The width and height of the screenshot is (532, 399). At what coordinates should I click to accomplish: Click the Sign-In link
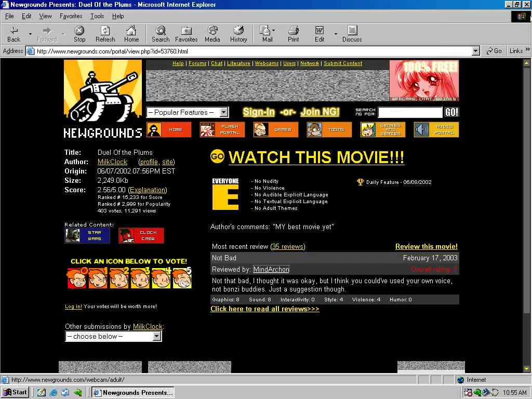click(259, 112)
